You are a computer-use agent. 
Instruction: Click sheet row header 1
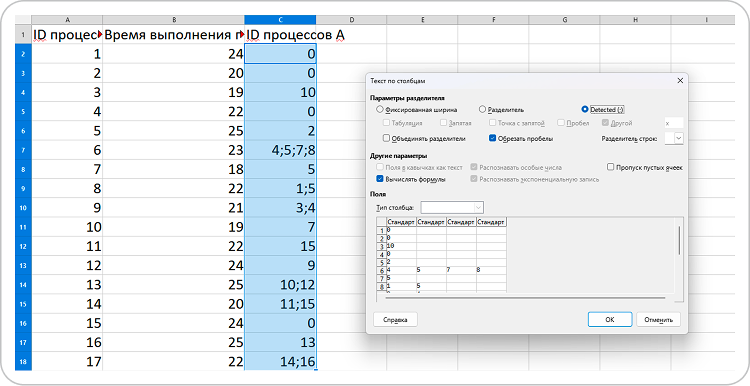coord(23,34)
